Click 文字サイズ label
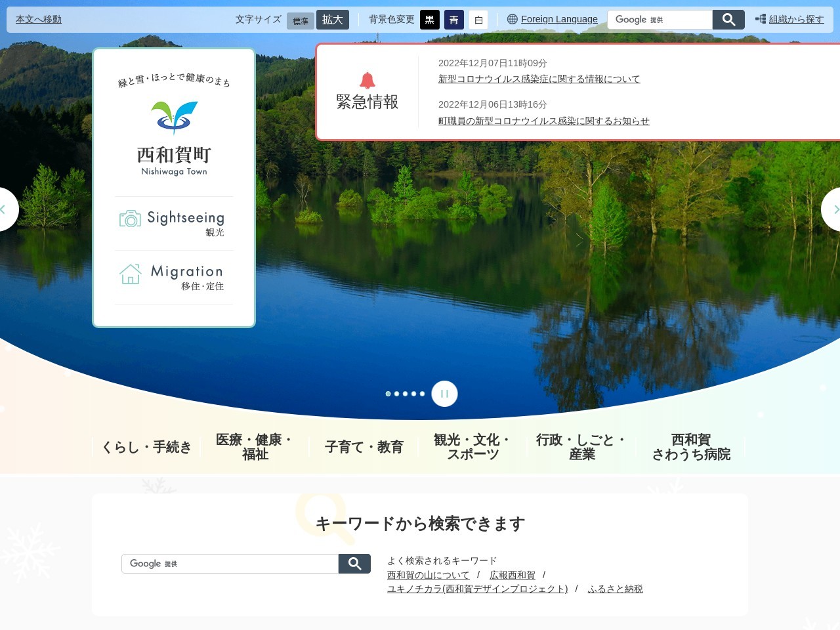Screen dimensions: 840x630 click(258, 20)
